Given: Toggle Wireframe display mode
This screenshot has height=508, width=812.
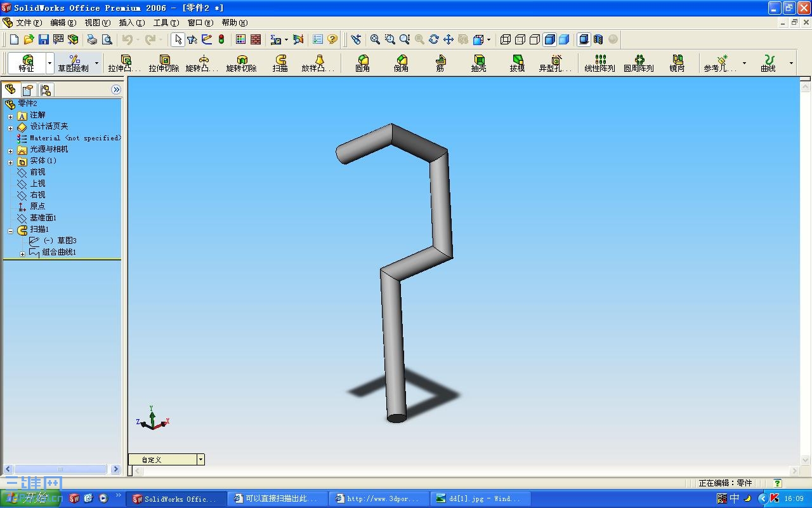Looking at the screenshot, I should tap(506, 39).
